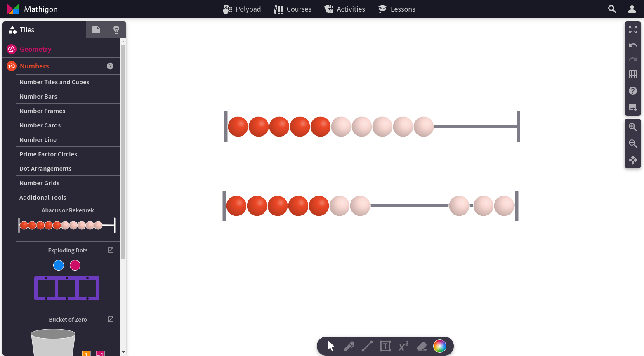Open the Number Line category
Viewport: 644px width, 356px height.
[38, 139]
